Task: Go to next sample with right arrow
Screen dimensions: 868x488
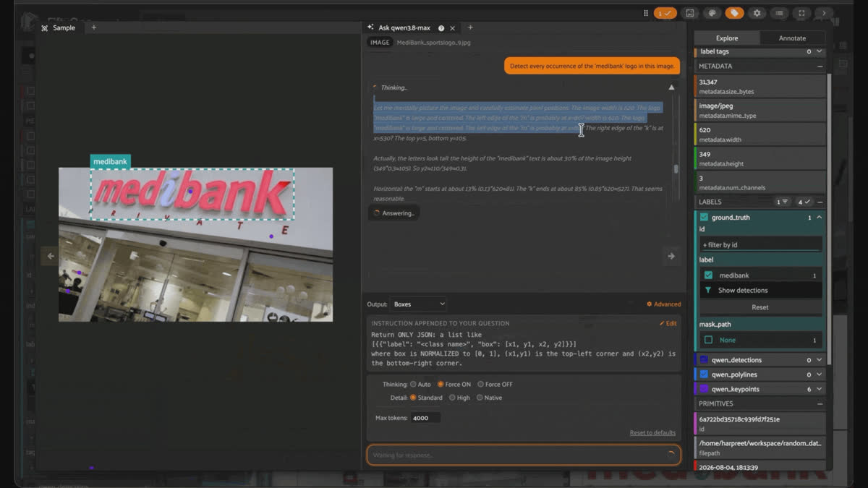Action: pos(671,256)
